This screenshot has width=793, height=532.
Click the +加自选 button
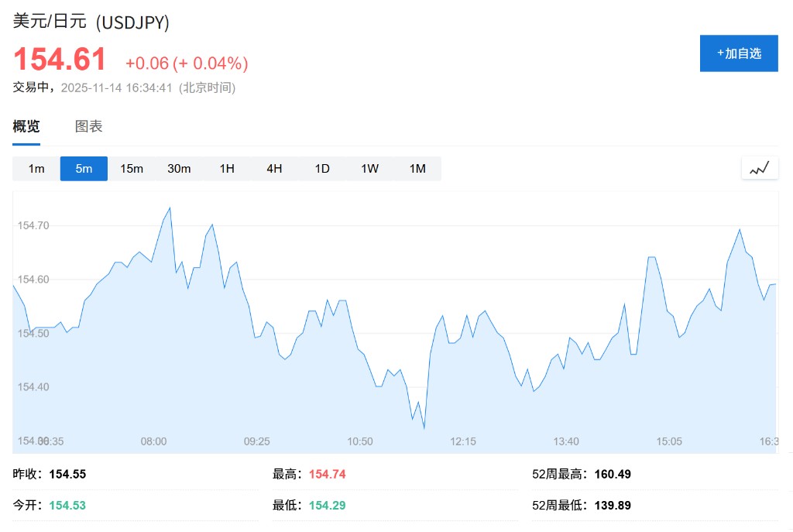coord(739,53)
